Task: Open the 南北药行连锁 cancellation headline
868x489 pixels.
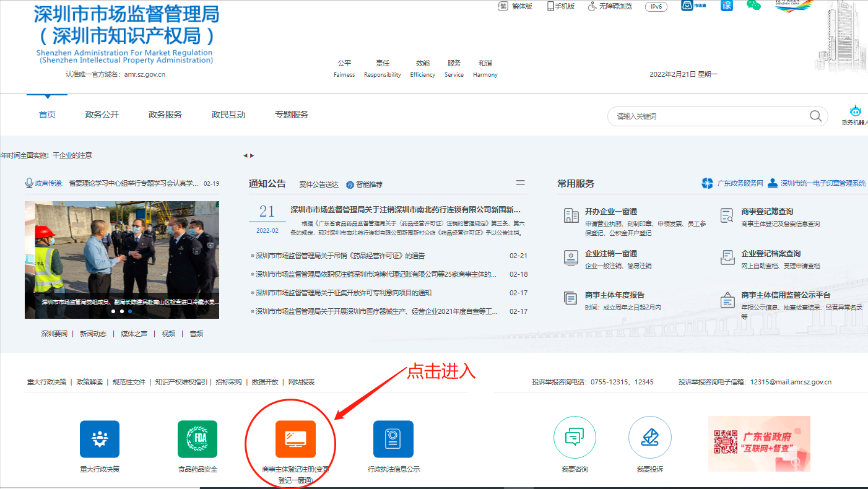Action: (406, 209)
